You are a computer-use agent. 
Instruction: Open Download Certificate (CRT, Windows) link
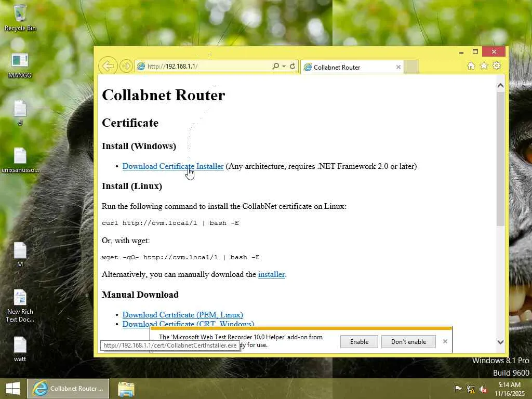tap(188, 324)
